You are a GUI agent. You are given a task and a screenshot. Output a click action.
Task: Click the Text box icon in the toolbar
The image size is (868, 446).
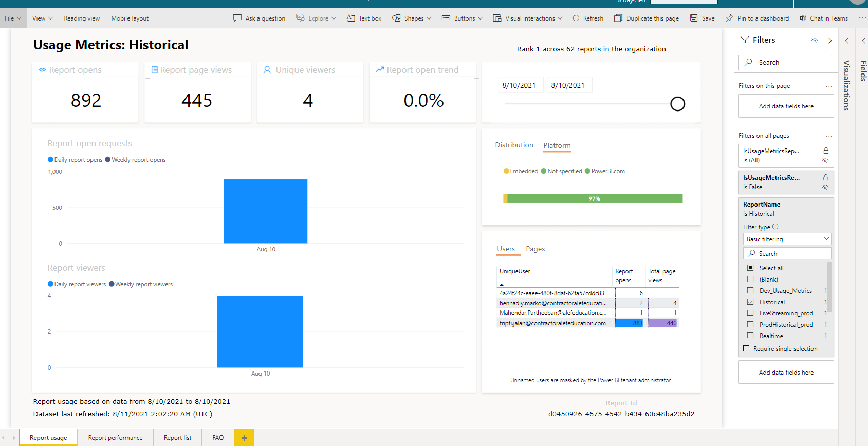[x=351, y=18]
